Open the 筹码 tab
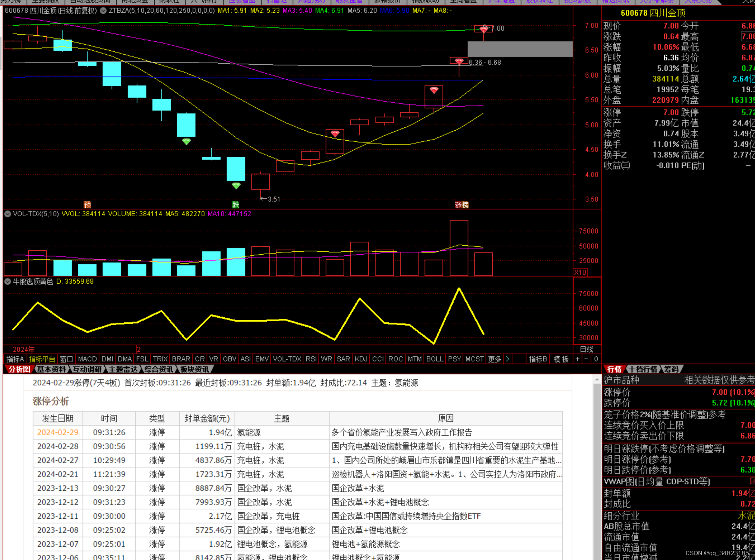755x560 pixels. click(671, 369)
